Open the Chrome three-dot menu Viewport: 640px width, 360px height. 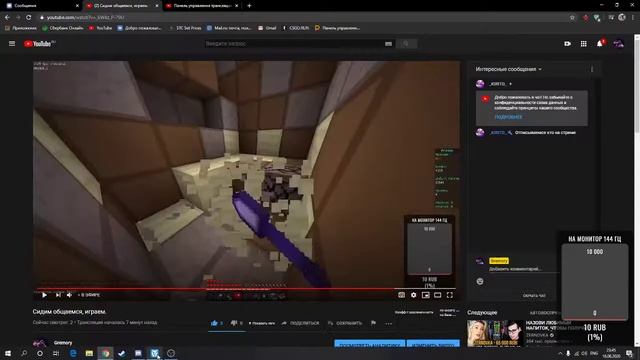click(x=633, y=18)
